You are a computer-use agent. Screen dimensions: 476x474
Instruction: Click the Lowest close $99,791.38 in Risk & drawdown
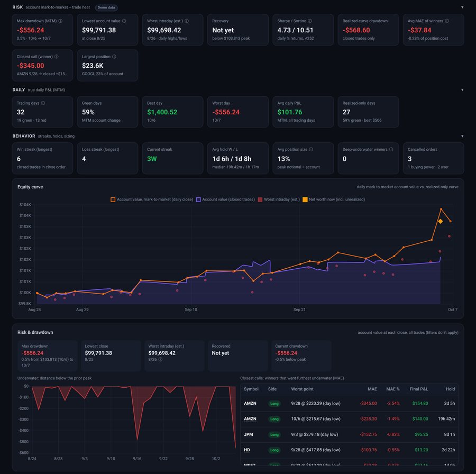[x=98, y=353]
